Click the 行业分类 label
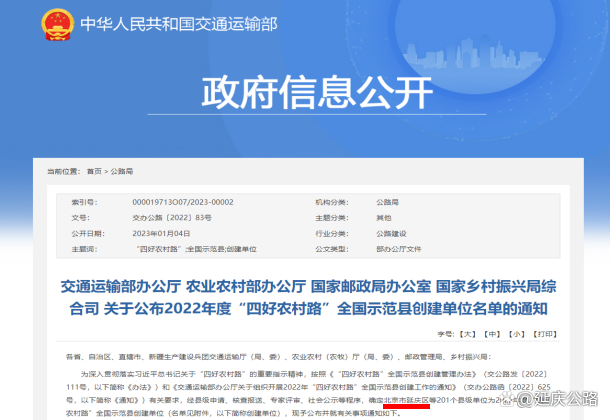The width and height of the screenshot is (610, 420). pyautogui.click(x=332, y=233)
